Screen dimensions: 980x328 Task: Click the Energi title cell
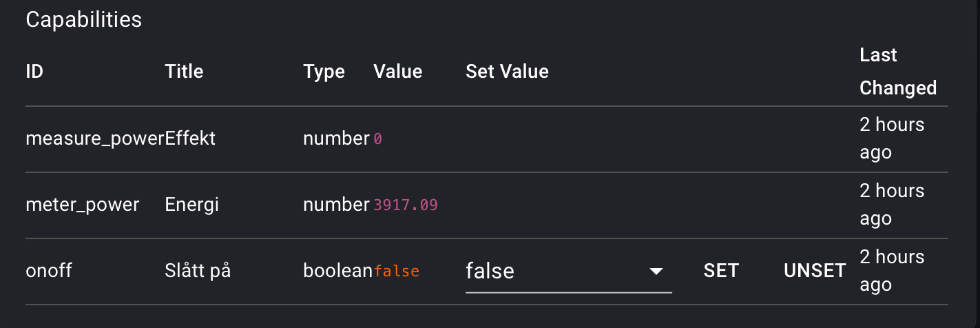191,205
